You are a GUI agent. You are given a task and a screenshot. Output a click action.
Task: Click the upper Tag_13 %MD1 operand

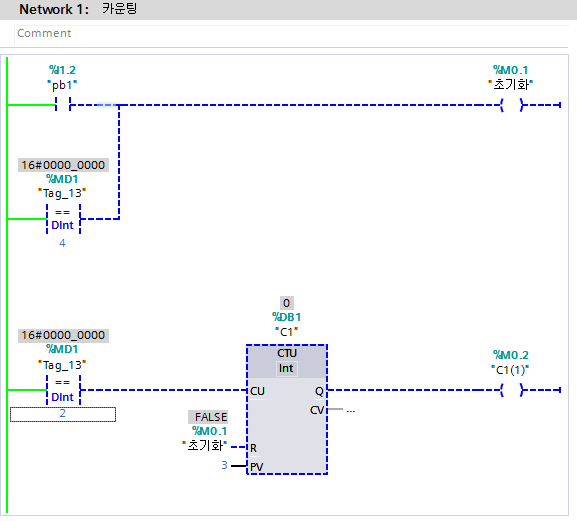62,186
